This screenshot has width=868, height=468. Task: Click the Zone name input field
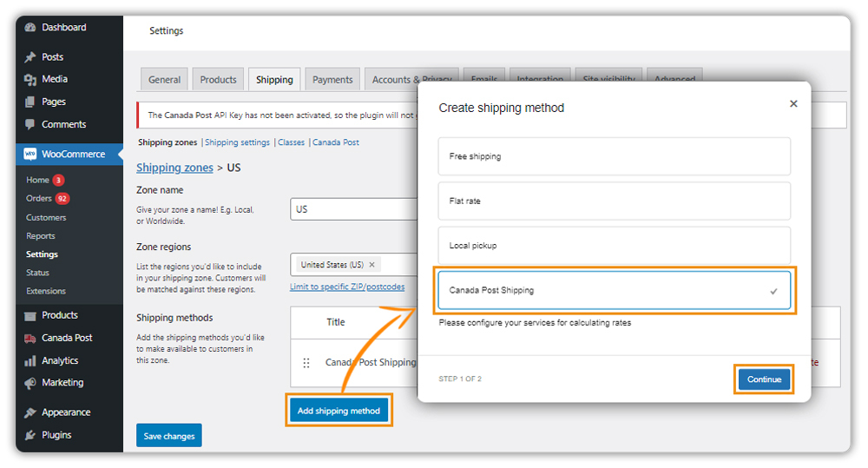pos(354,209)
